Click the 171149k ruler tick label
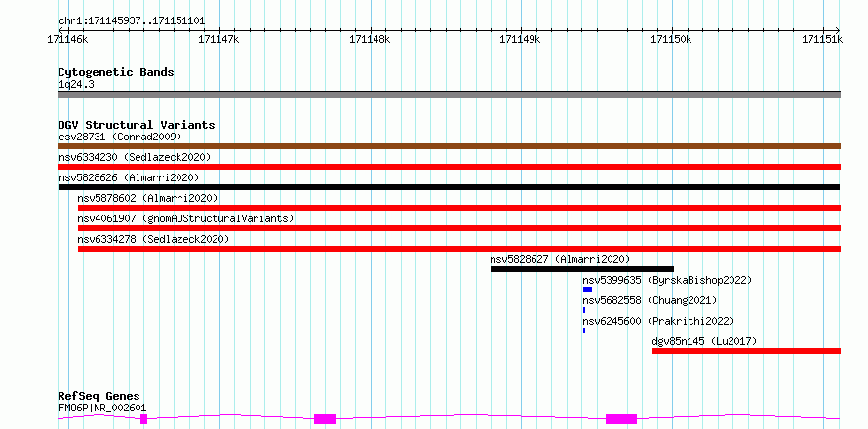Image resolution: width=868 pixels, height=429 pixels. [x=521, y=39]
